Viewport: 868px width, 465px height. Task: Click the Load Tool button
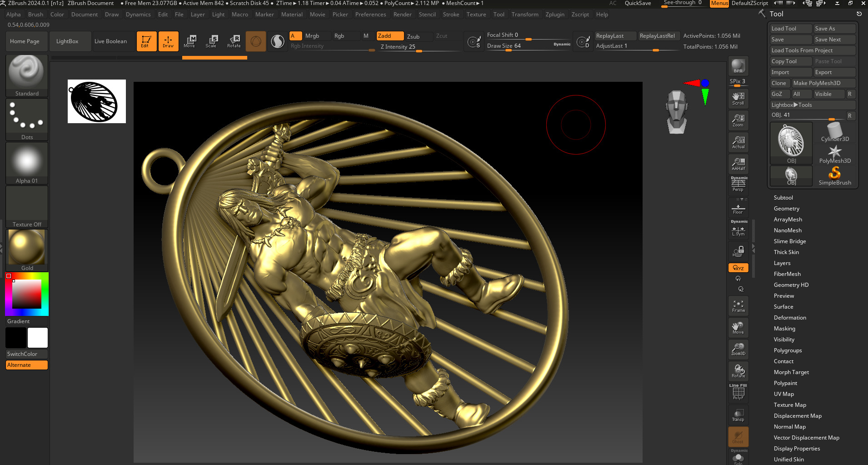[791, 29]
